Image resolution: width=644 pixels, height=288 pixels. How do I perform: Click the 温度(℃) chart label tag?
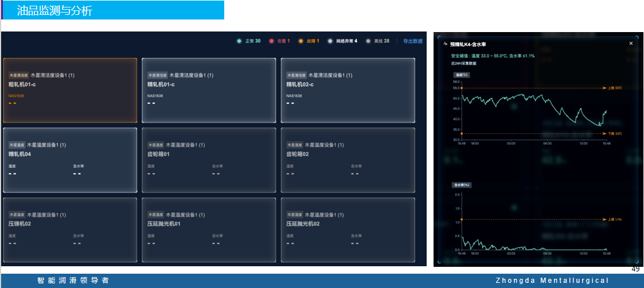point(462,75)
